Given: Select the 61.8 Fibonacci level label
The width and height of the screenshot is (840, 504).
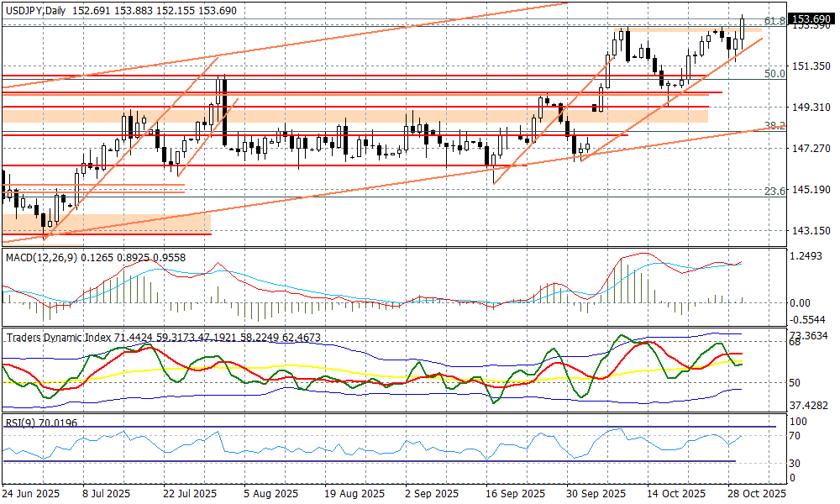Looking at the screenshot, I should click(x=774, y=20).
